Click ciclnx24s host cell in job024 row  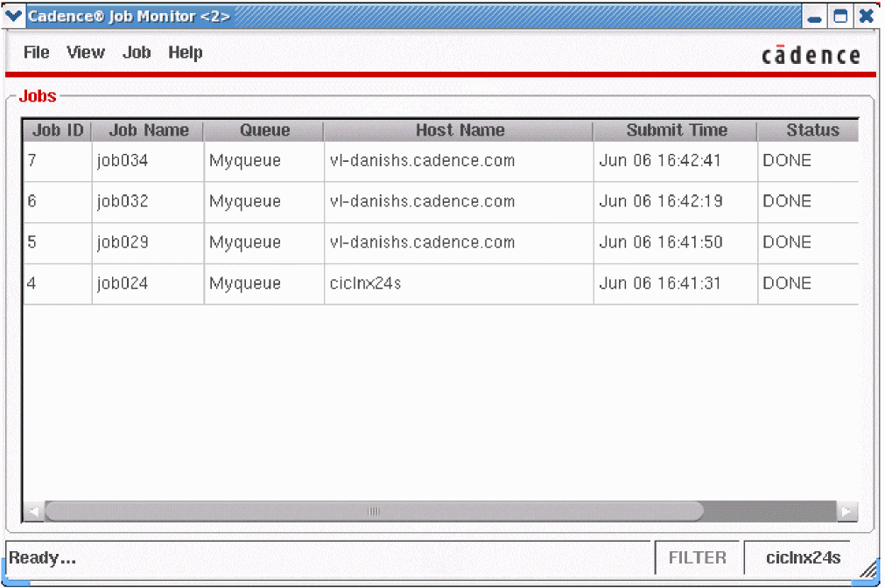click(x=460, y=283)
